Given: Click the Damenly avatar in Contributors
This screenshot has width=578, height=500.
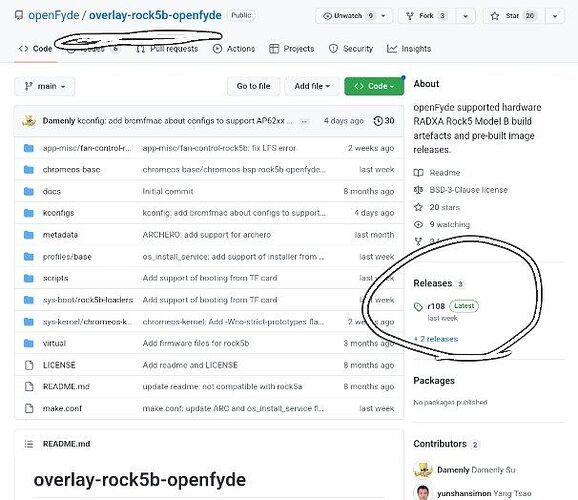Looking at the screenshot, I should tap(423, 469).
